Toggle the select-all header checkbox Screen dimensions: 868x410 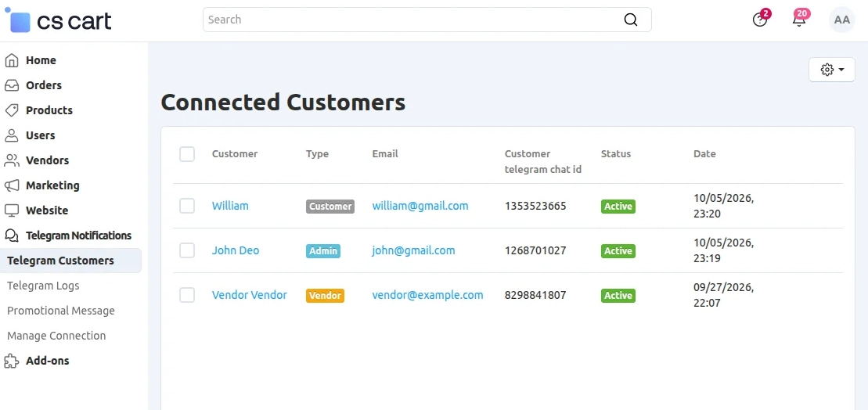pyautogui.click(x=187, y=154)
